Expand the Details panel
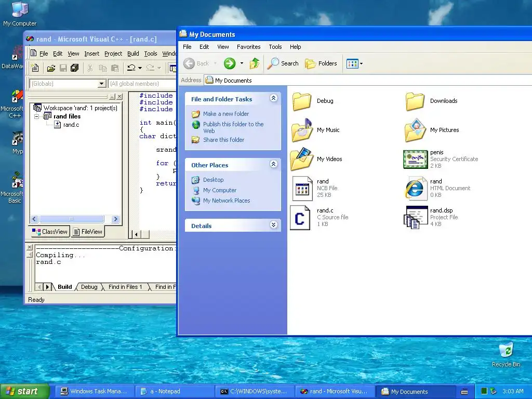532x399 pixels. (273, 225)
